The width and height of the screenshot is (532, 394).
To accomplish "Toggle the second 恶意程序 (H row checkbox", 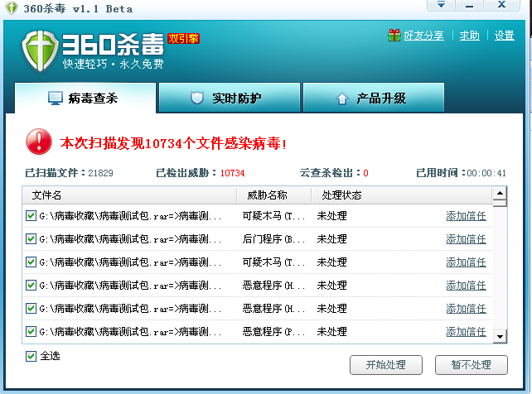I will 31,308.
